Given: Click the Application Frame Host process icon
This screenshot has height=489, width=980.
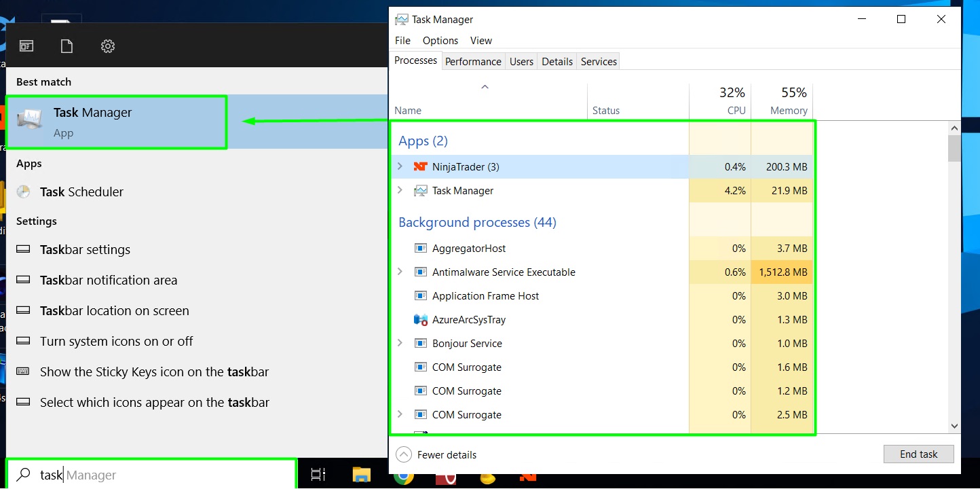Looking at the screenshot, I should 420,295.
